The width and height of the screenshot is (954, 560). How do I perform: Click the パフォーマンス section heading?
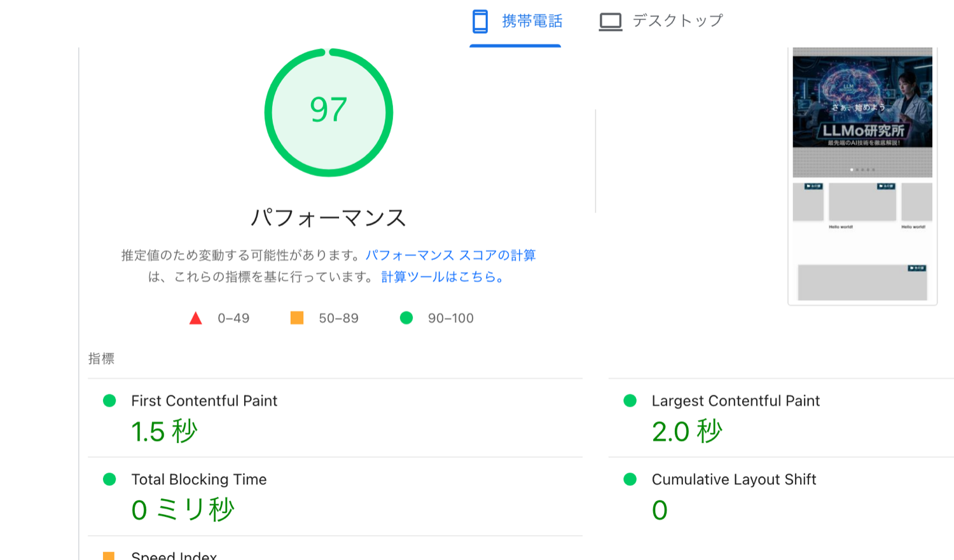pyautogui.click(x=328, y=217)
